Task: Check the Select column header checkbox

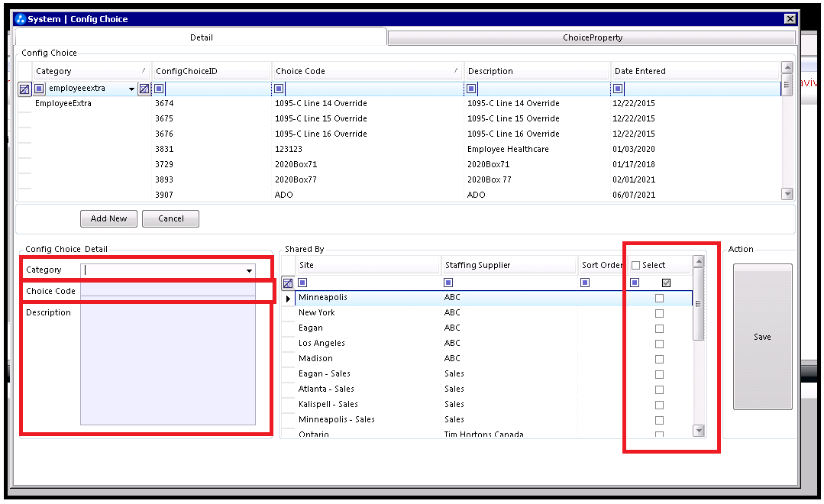Action: pyautogui.click(x=636, y=266)
